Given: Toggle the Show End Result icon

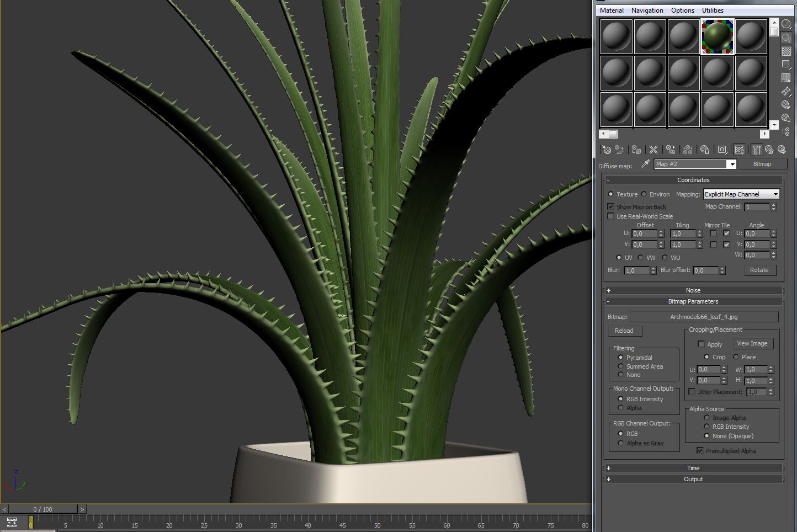Looking at the screenshot, I should (x=757, y=150).
